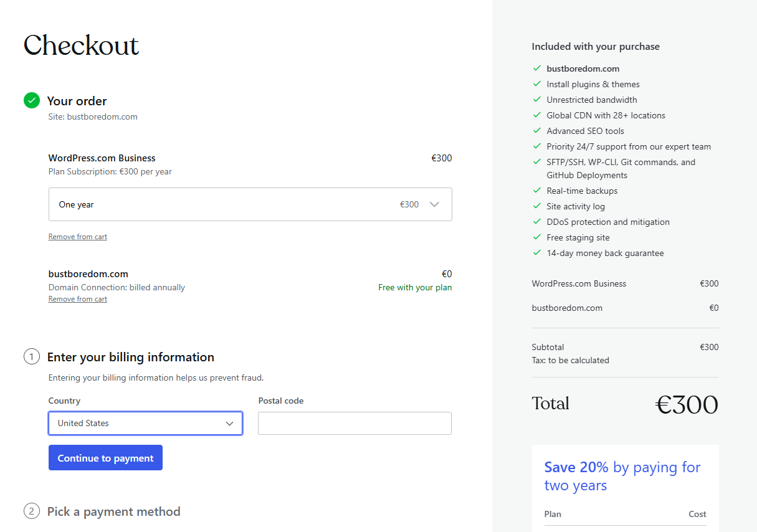The height and width of the screenshot is (532, 757).
Task: Click the checkmark next to DDoS protection
Action: (x=536, y=222)
